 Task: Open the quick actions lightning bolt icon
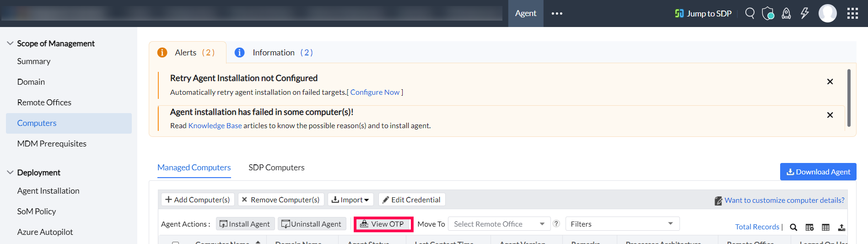pyautogui.click(x=804, y=13)
